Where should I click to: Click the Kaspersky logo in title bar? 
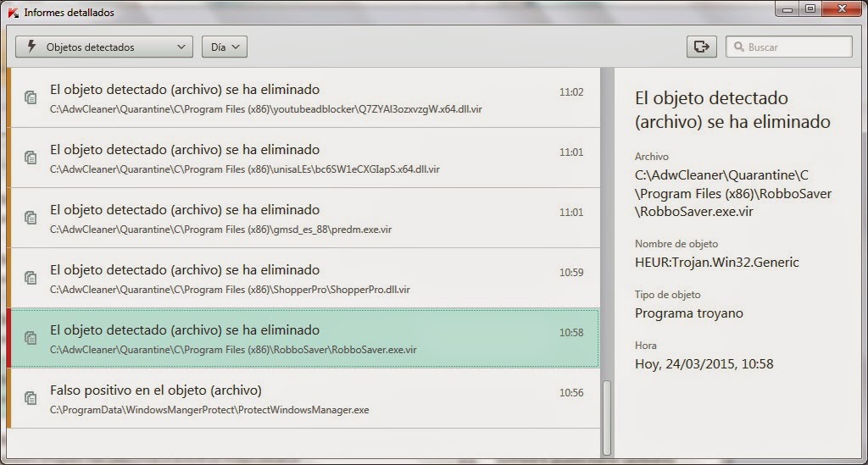click(13, 12)
